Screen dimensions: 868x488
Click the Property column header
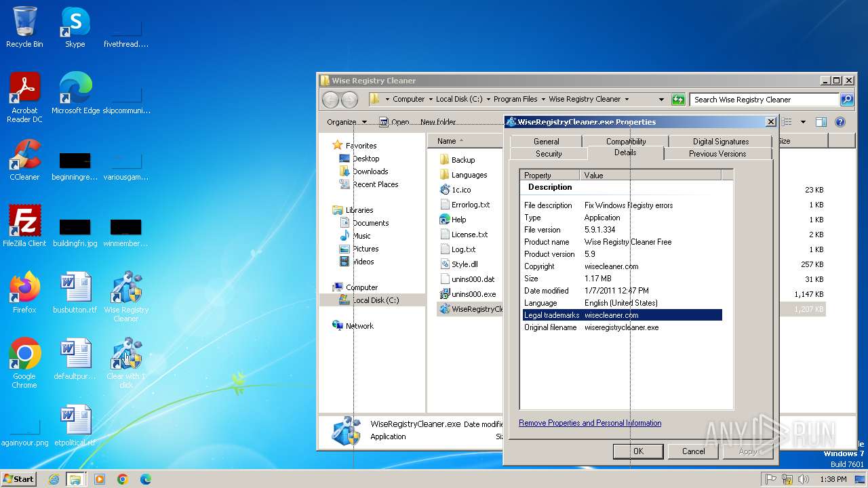pyautogui.click(x=549, y=175)
